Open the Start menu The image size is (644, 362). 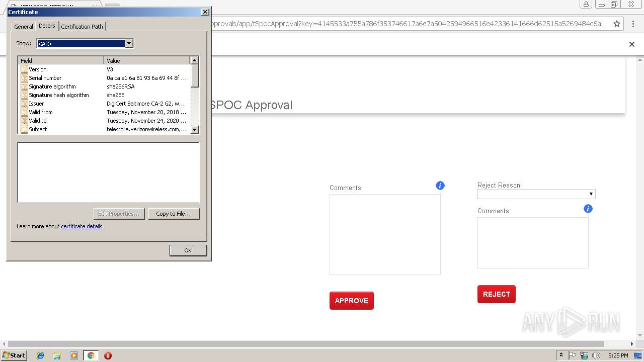(14, 355)
